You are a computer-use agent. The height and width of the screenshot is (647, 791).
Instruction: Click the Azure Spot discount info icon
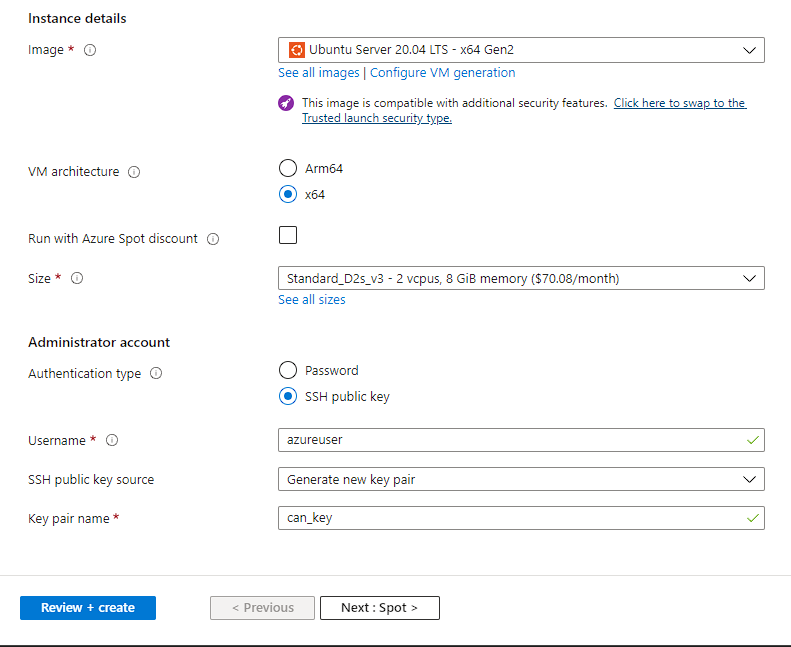[x=213, y=239]
